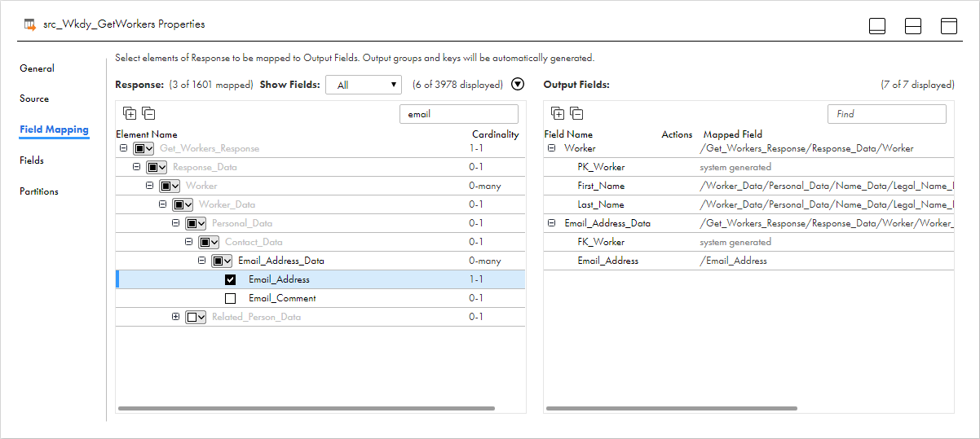
Task: Open the Show Fields dropdown
Action: point(364,85)
